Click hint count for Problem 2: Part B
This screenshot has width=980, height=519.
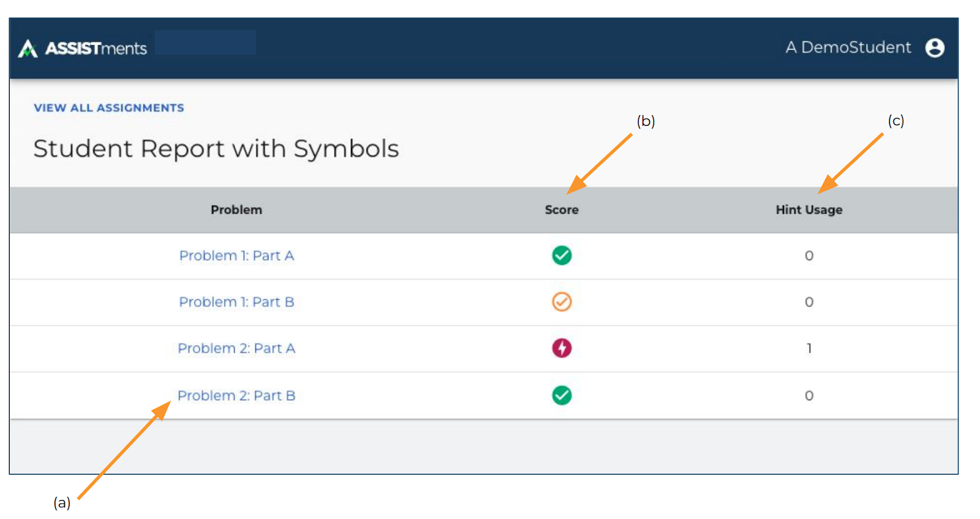[809, 396]
